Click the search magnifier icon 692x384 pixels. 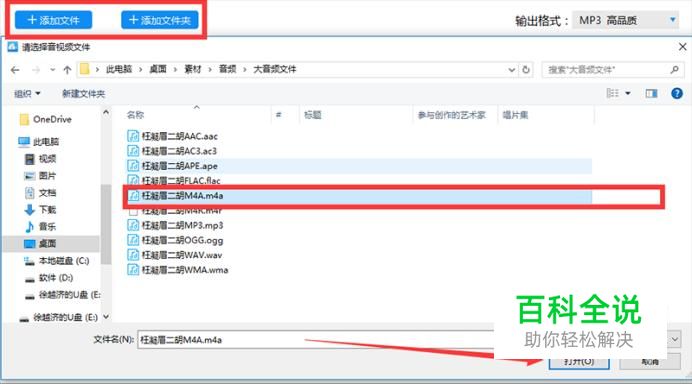(675, 70)
